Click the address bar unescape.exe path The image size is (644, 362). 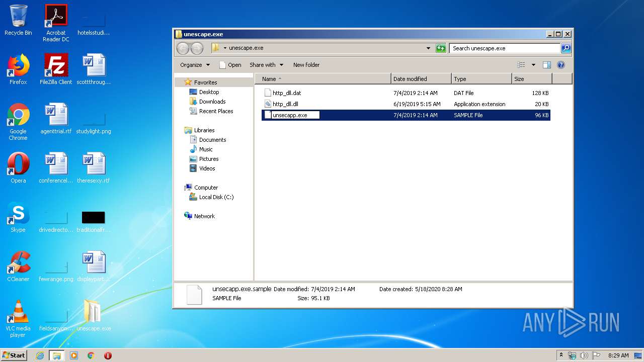click(x=246, y=48)
